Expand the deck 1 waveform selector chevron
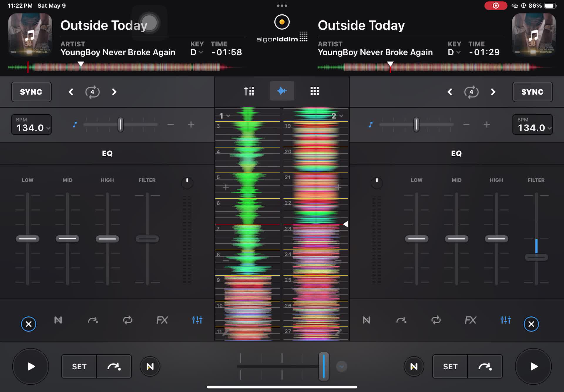564x392 pixels. 228,116
